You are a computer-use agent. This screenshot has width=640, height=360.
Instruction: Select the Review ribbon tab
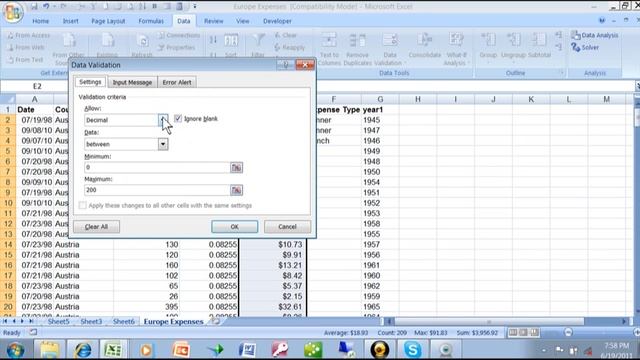[x=213, y=21]
